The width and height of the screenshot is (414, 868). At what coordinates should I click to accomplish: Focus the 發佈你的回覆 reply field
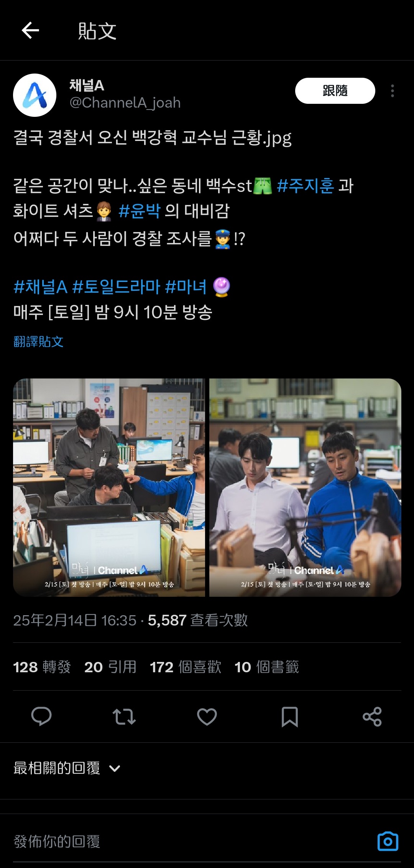(x=192, y=842)
